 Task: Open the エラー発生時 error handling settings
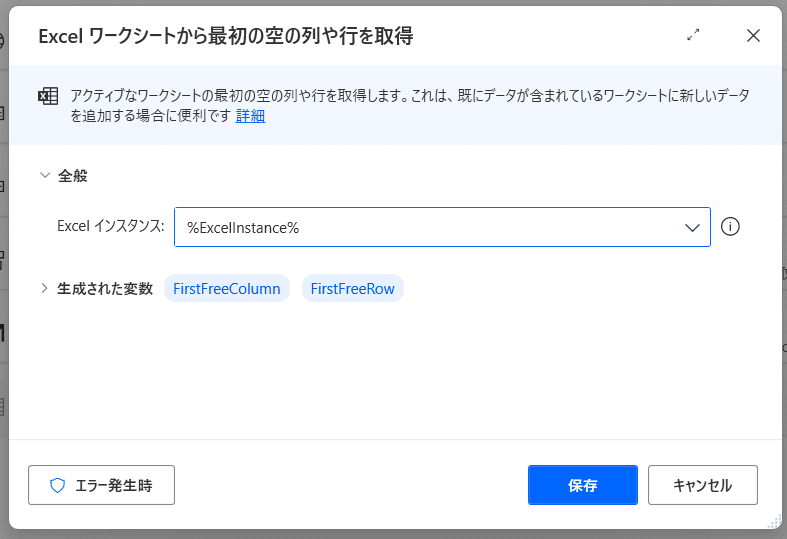tap(101, 485)
